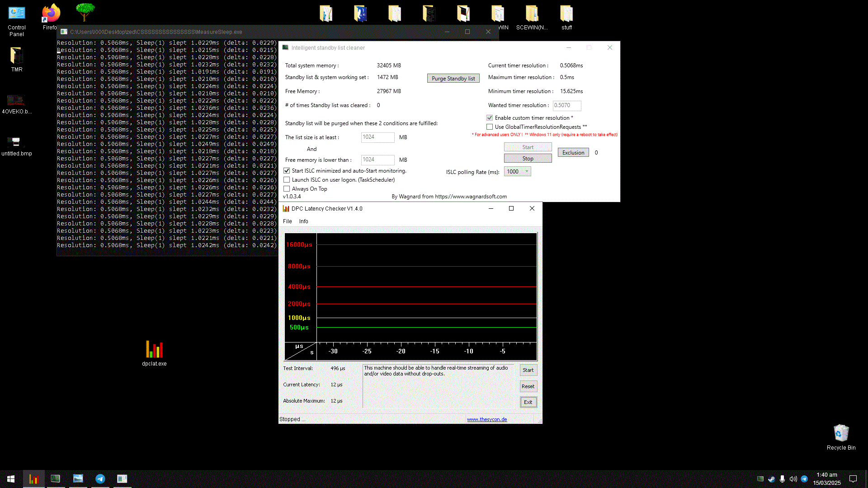
Task: Open the TMR folder icon
Action: tap(17, 56)
